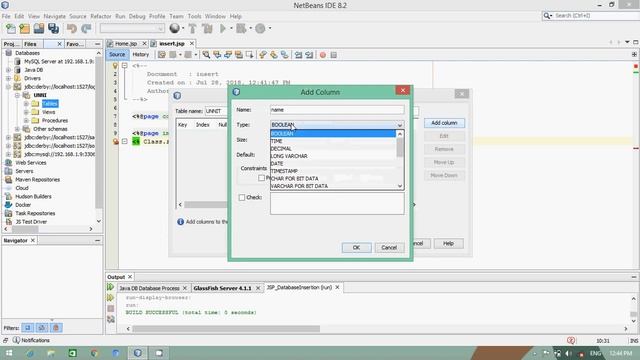Click the New Project toolbar icon
The width and height of the screenshot is (640, 360).
24,28
